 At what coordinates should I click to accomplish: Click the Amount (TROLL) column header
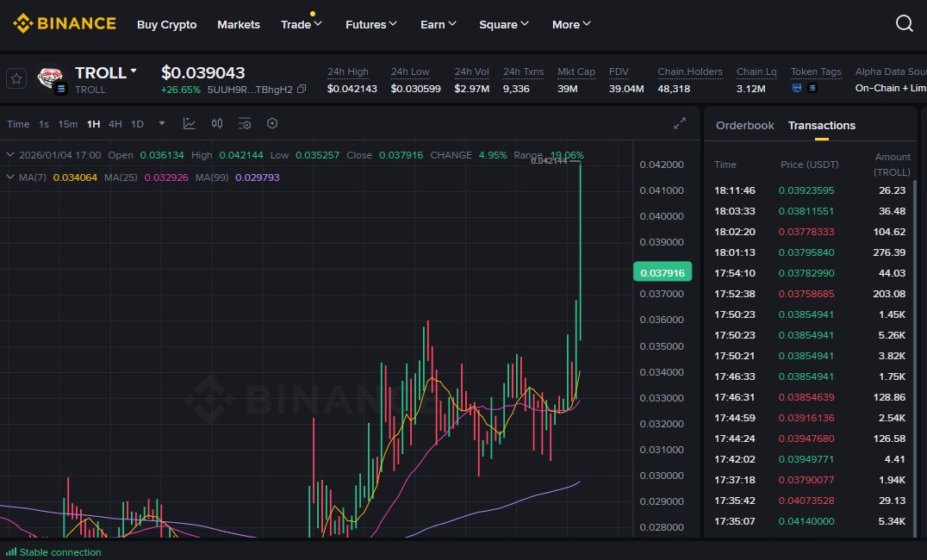tap(892, 165)
